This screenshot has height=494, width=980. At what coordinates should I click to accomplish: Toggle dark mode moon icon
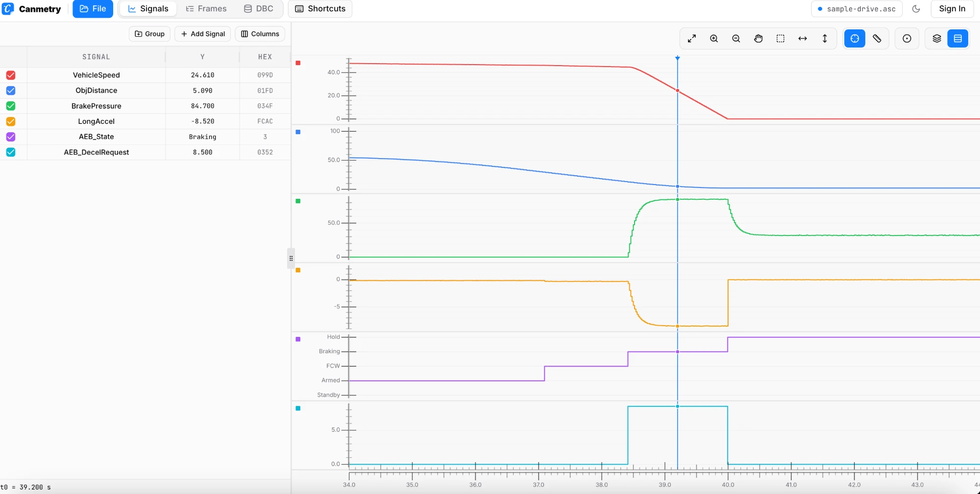916,9
